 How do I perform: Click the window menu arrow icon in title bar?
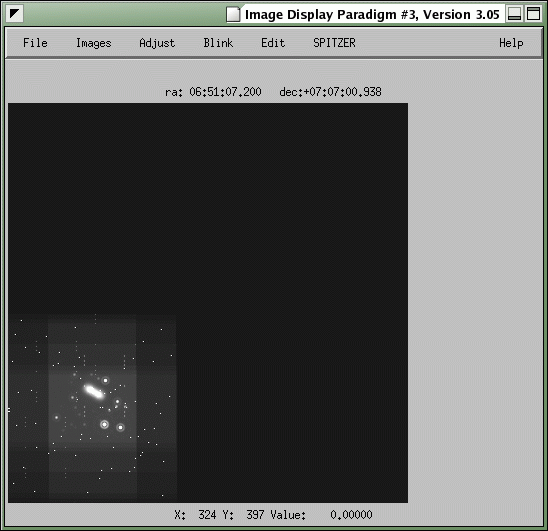(x=15, y=14)
